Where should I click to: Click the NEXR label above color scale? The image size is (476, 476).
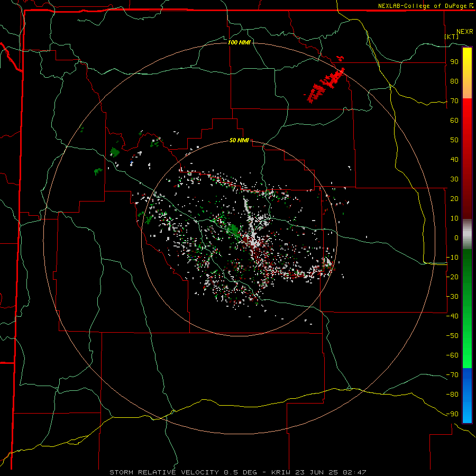(465, 32)
